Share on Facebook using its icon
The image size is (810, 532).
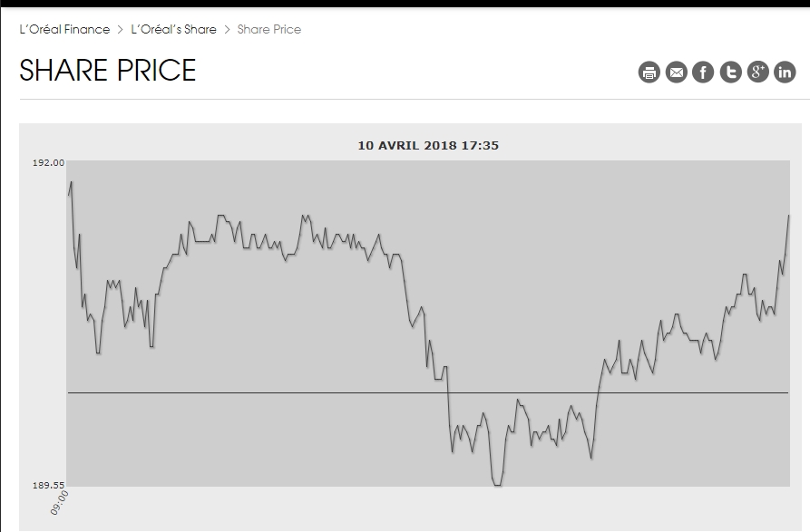click(x=703, y=73)
